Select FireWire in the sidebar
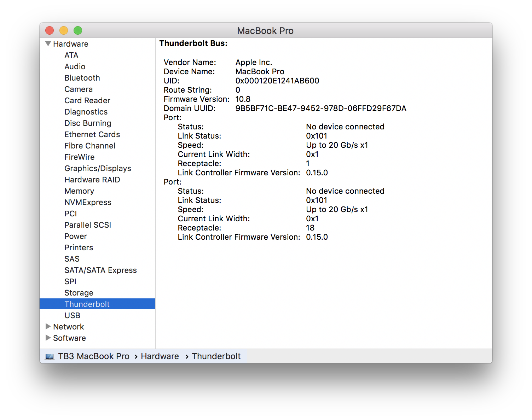 tap(79, 157)
